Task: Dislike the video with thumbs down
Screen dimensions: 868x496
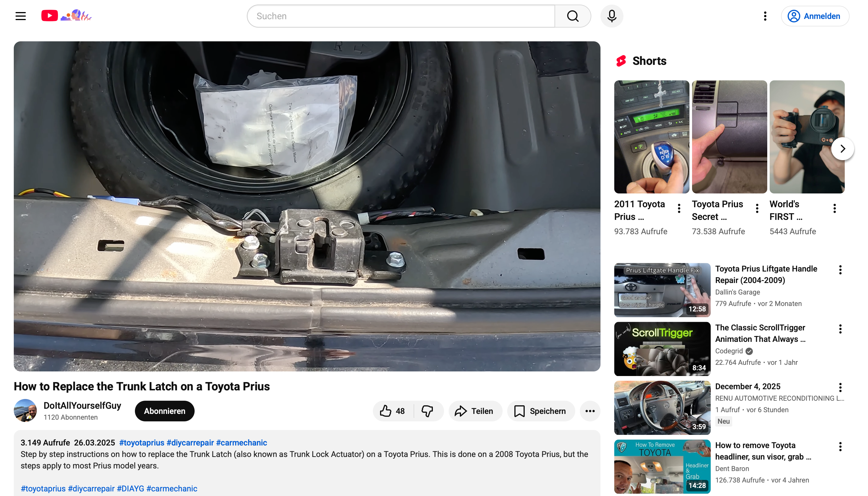Action: 427,411
